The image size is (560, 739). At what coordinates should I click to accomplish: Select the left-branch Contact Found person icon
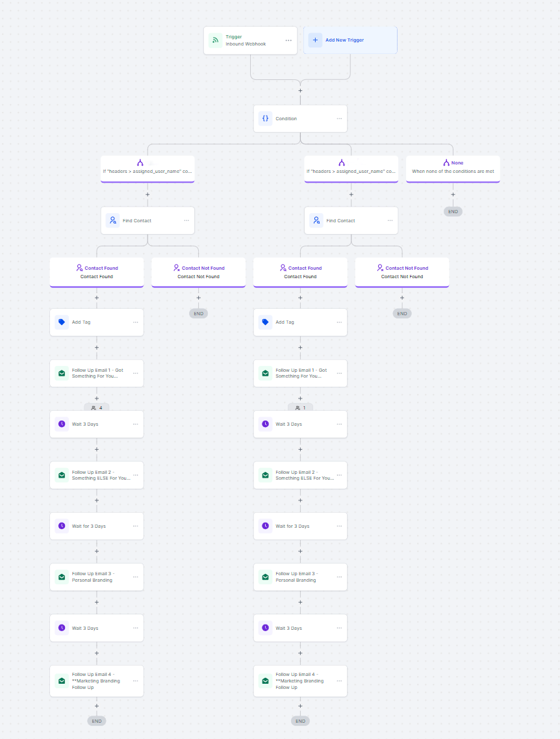[80, 268]
